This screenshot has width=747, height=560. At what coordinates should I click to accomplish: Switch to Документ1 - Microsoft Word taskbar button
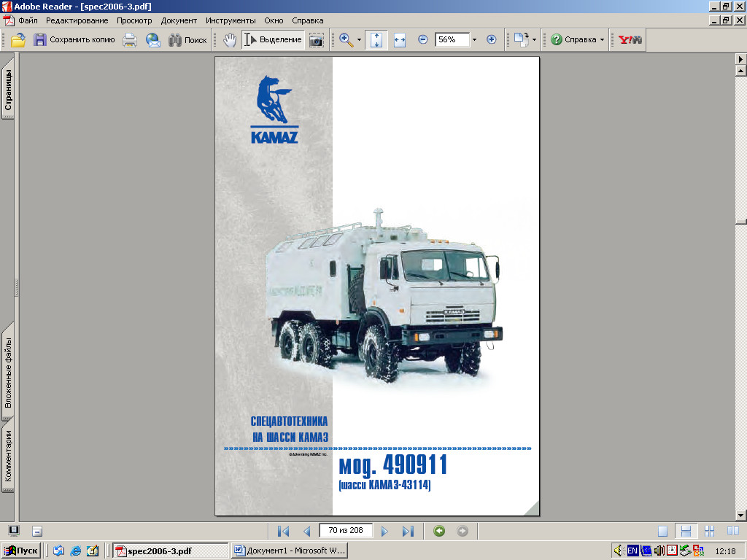point(290,551)
